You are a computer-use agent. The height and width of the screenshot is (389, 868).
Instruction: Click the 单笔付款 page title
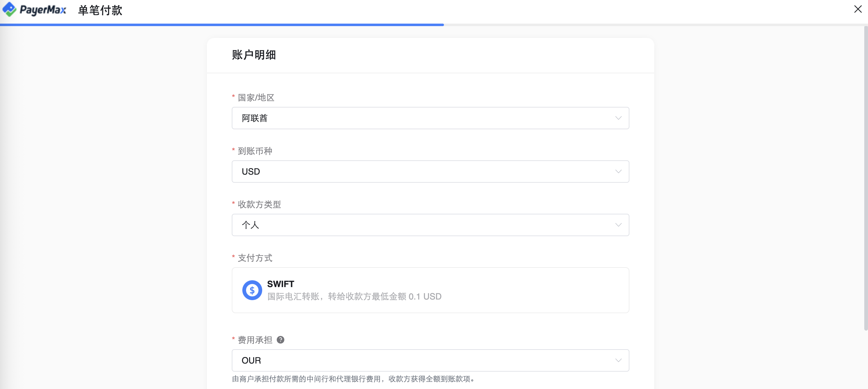(100, 10)
